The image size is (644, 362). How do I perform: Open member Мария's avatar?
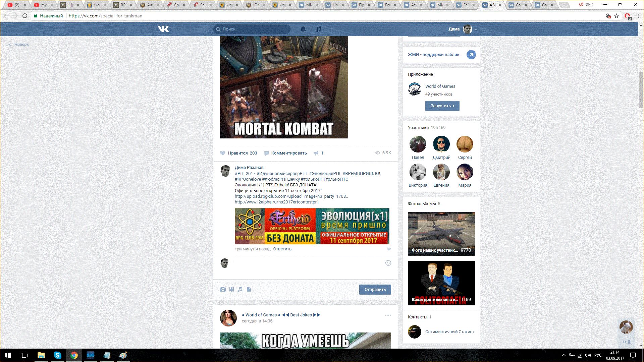point(465,172)
